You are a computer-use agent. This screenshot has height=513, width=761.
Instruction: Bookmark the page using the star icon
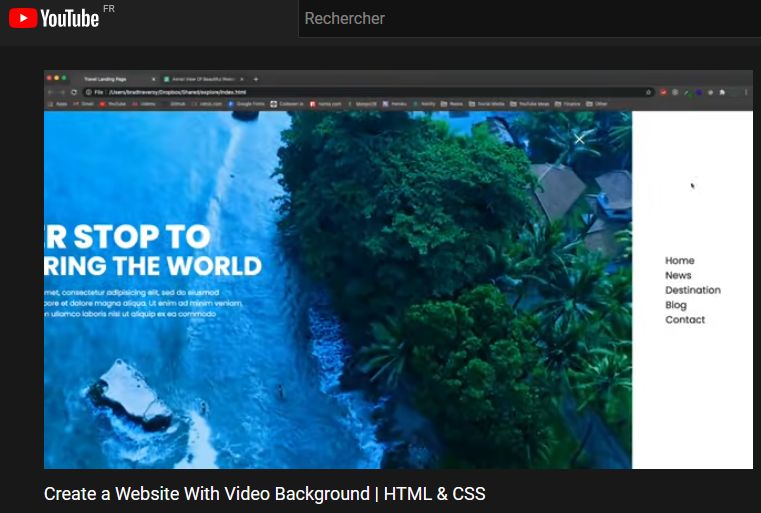click(x=649, y=91)
